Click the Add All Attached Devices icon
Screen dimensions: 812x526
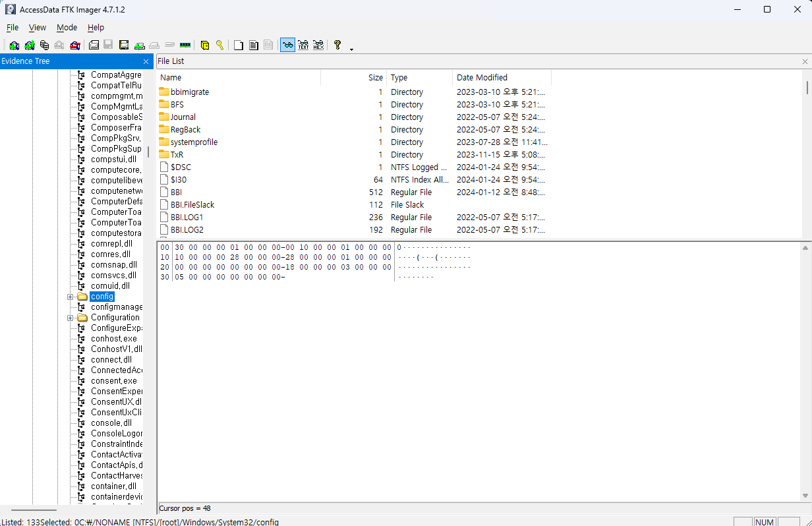coord(29,45)
